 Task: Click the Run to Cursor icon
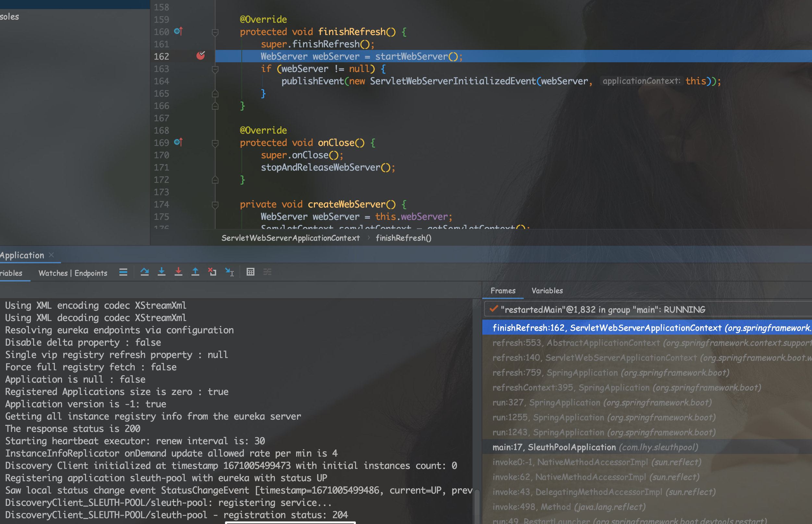pyautogui.click(x=229, y=272)
